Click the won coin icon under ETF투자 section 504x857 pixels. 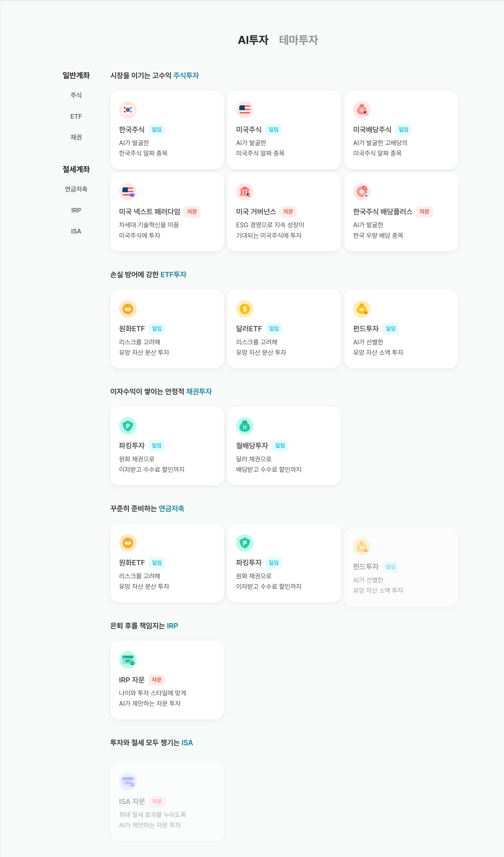click(128, 309)
